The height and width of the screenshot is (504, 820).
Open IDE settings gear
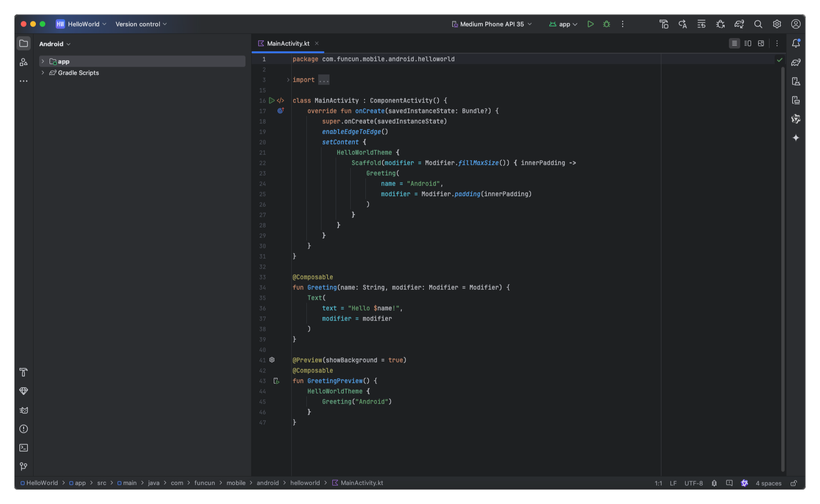777,24
